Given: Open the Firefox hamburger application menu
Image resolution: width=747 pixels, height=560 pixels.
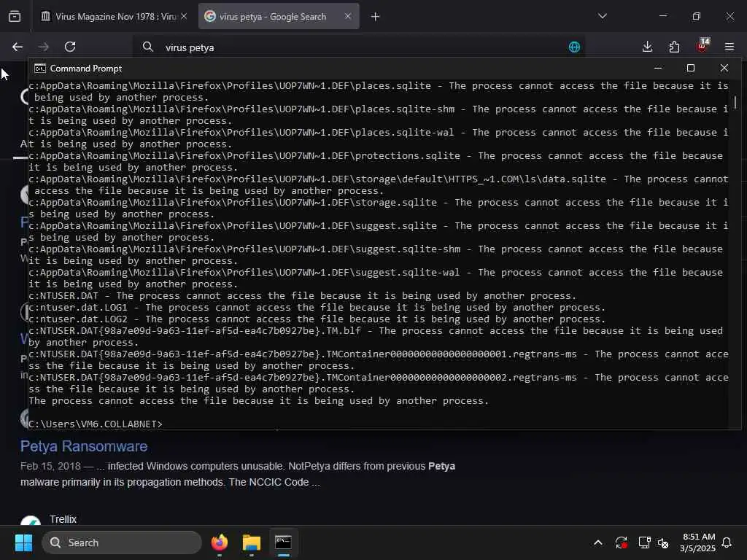Looking at the screenshot, I should (x=729, y=47).
